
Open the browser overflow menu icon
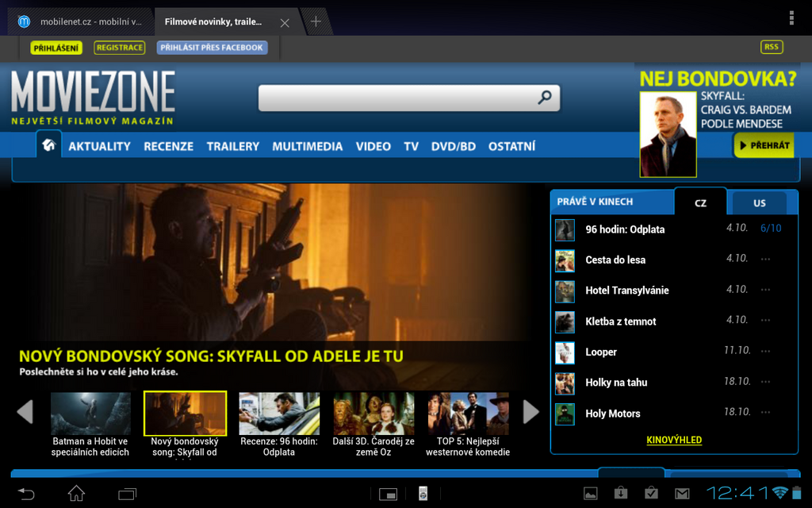(x=791, y=17)
